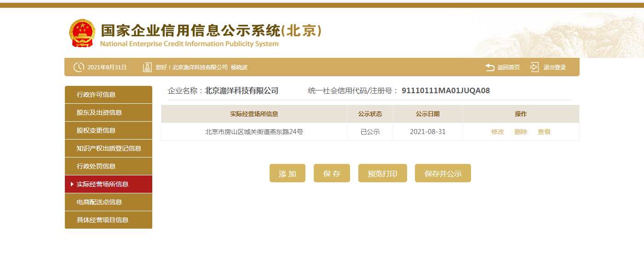Click 修改 to edit the address row
644x264 pixels.
tap(498, 132)
